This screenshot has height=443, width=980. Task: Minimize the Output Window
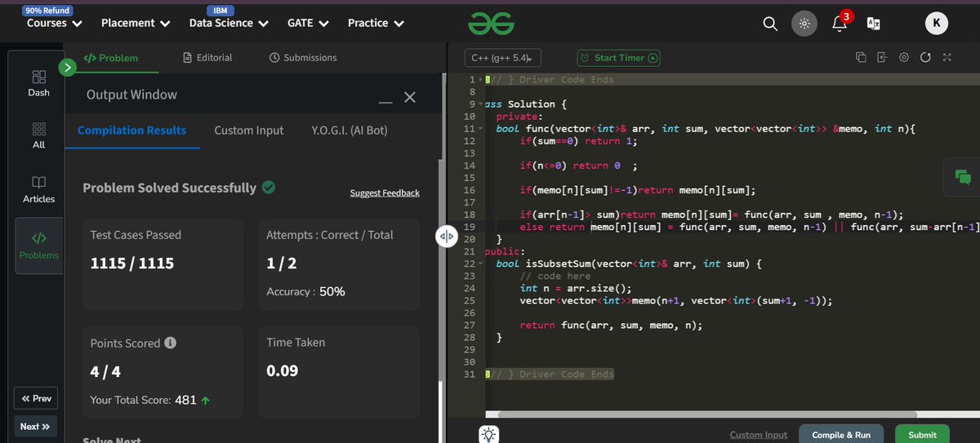point(385,101)
